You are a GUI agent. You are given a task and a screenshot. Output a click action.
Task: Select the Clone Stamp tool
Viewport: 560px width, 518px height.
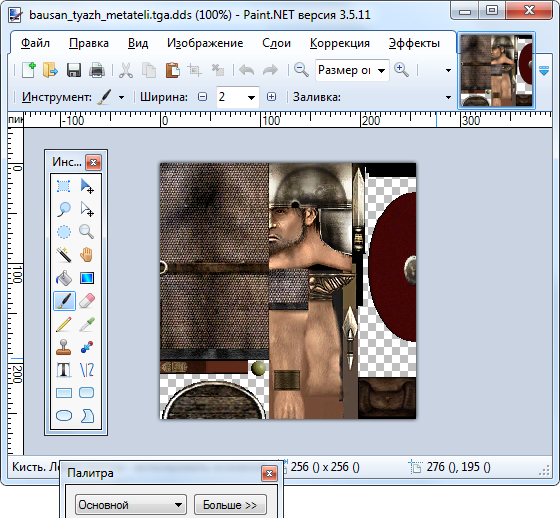coord(64,347)
